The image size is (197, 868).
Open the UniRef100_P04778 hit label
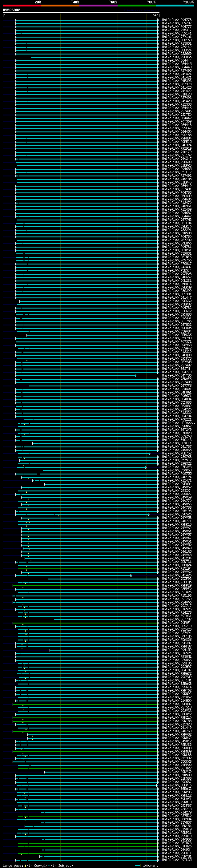[x=176, y=20]
